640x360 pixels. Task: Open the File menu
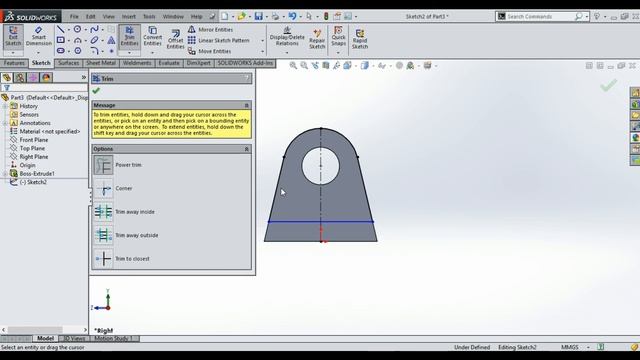pyautogui.click(x=74, y=16)
